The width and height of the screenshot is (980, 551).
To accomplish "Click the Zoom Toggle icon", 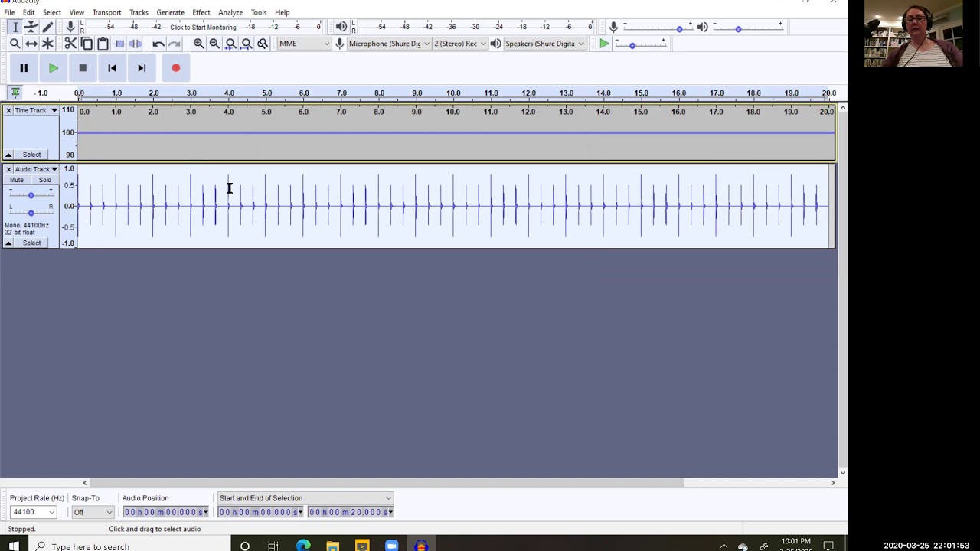I will click(263, 44).
